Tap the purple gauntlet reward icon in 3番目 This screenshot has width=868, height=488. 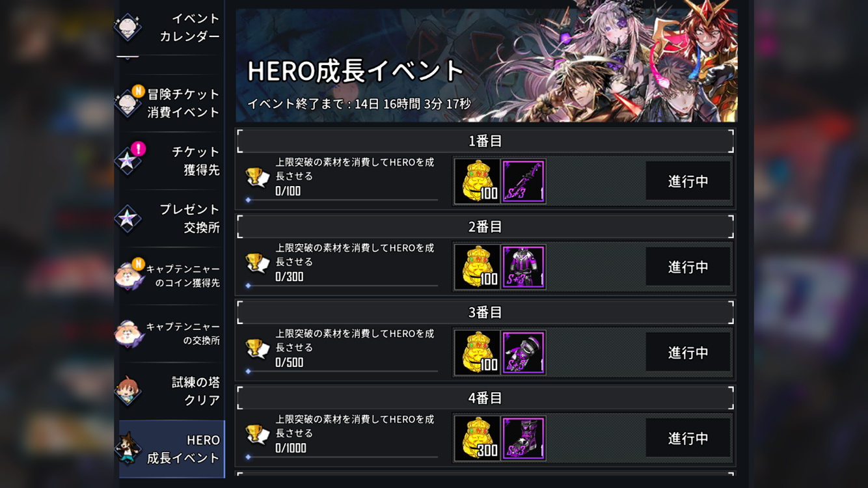523,353
